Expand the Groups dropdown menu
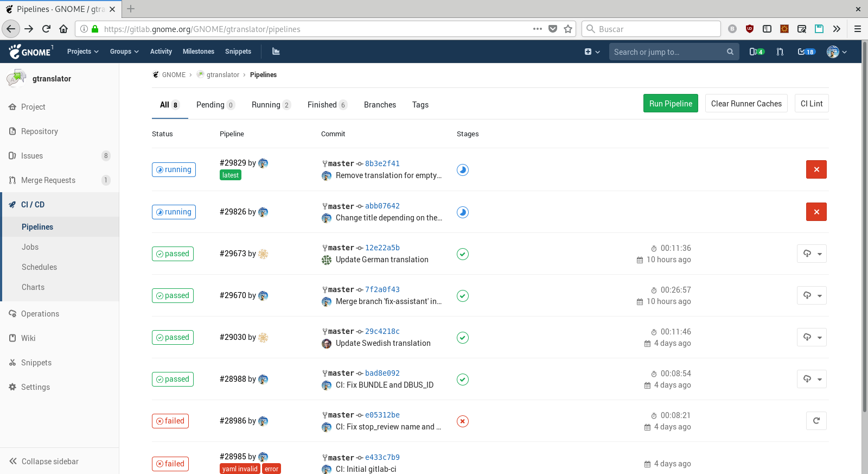The image size is (868, 474). click(124, 52)
